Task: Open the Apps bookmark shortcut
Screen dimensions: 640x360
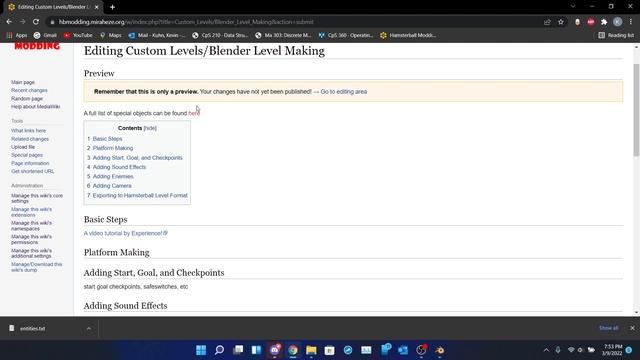Action: (17, 36)
